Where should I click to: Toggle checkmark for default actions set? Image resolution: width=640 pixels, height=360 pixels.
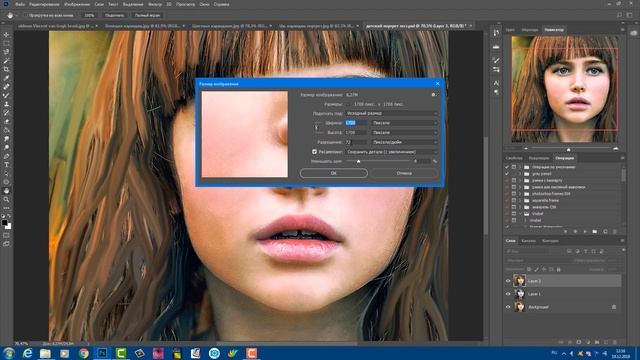click(x=507, y=167)
